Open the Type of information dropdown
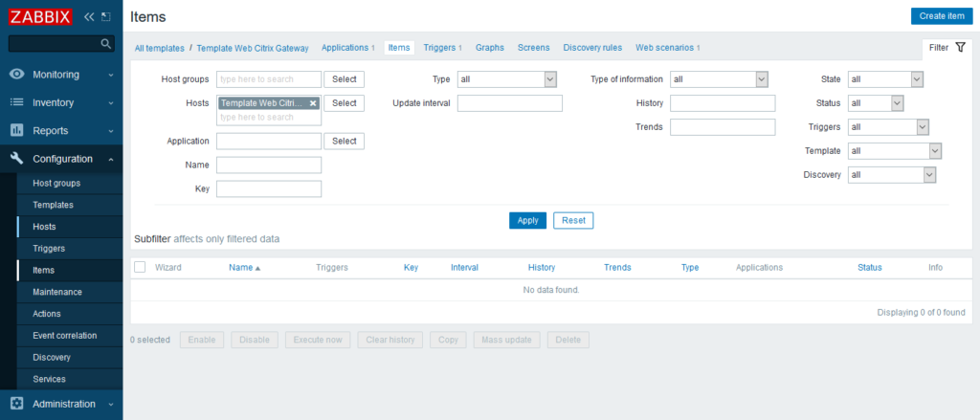Viewport: 980px width, 420px height. [719, 79]
